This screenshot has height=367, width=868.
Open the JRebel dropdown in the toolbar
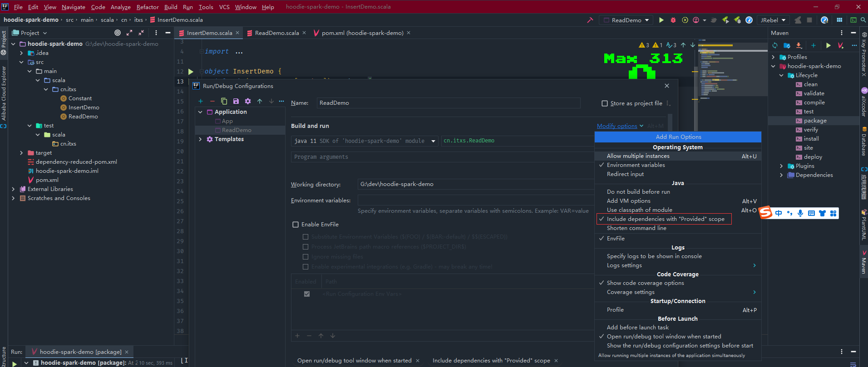click(x=773, y=20)
